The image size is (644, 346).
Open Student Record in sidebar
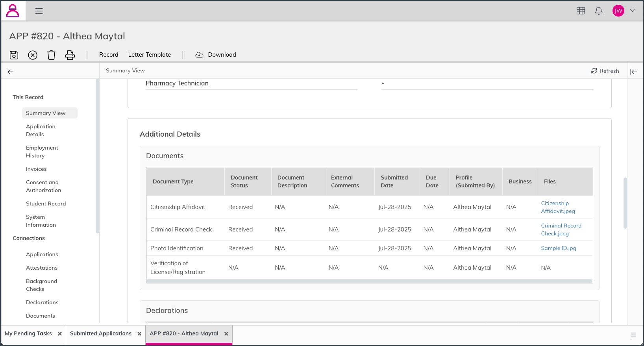(x=46, y=204)
